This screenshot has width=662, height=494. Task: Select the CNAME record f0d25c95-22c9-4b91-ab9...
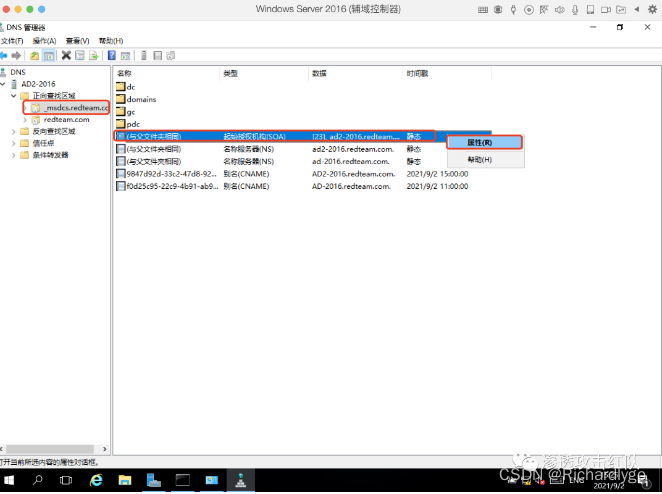[x=303, y=186]
